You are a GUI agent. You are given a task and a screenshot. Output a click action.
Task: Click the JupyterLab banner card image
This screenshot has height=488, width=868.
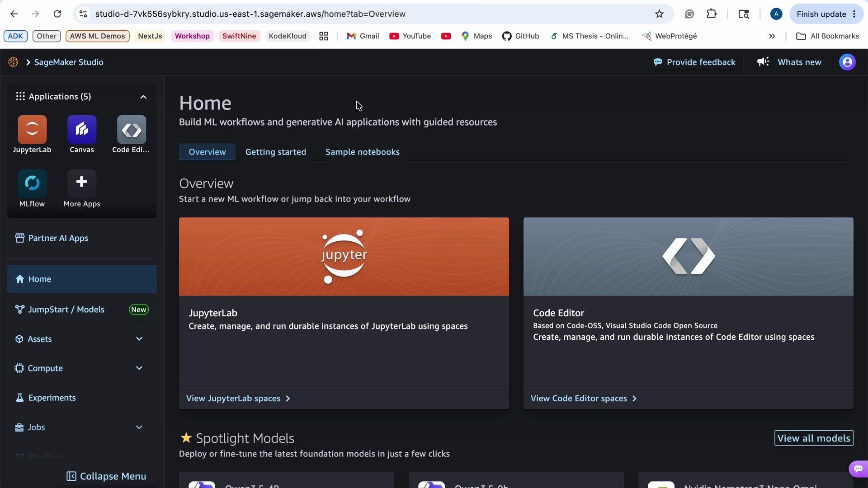[x=344, y=257]
